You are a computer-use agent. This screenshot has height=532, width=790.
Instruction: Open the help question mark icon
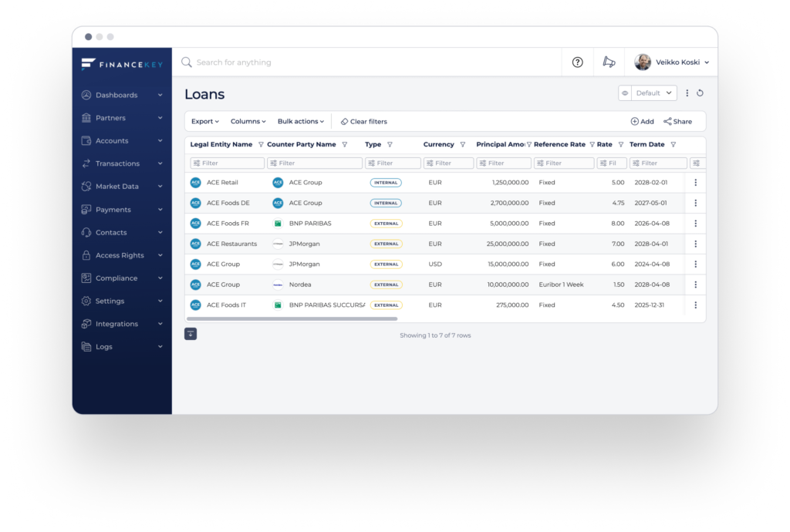[577, 62]
